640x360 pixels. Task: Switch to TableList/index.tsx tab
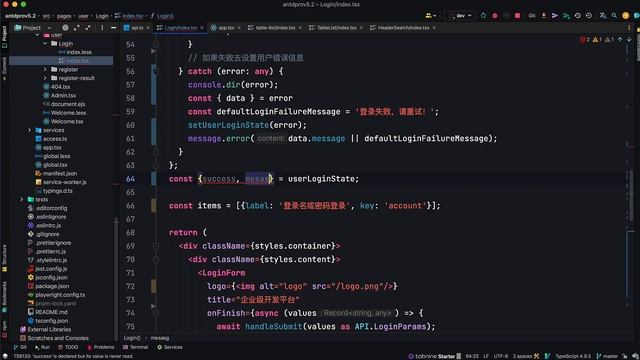tap(336, 28)
